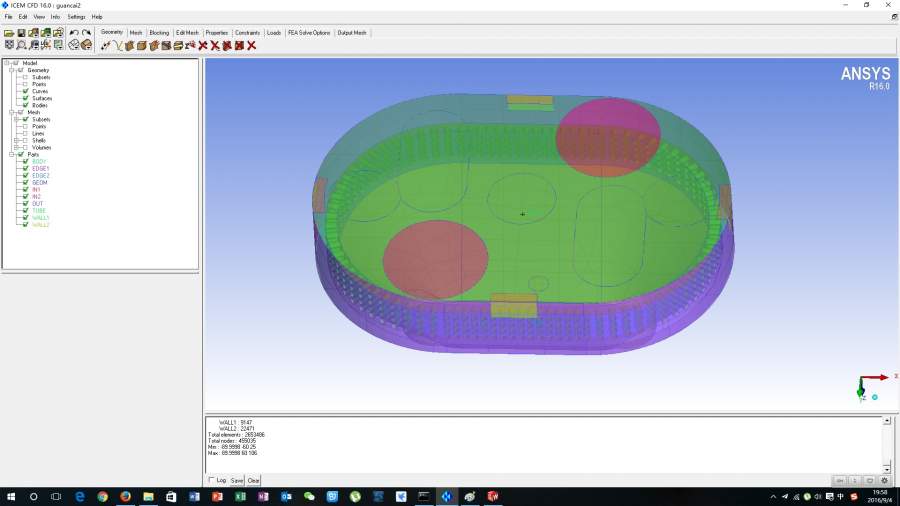
Task: Select the Transform Geometry tool
Action: point(178,45)
